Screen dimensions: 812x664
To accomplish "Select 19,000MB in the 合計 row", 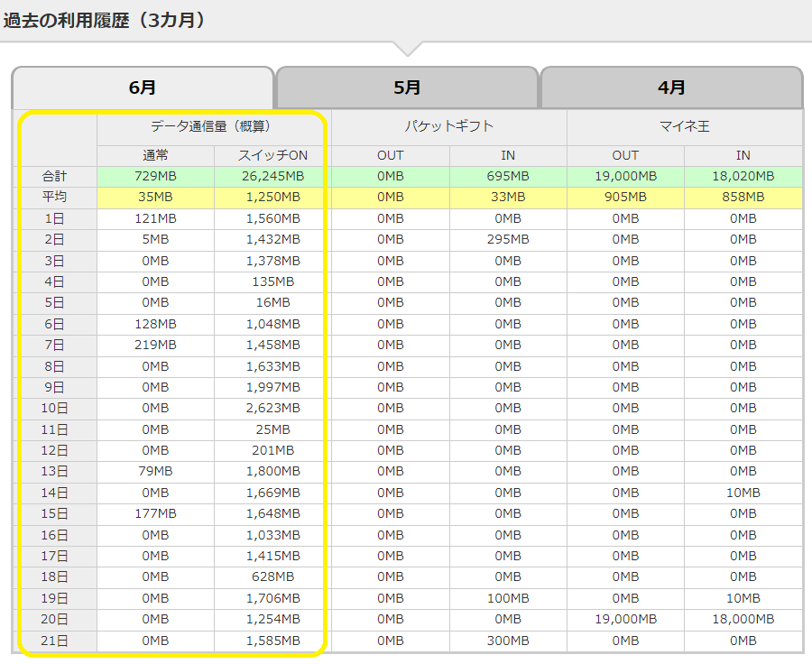I will pyautogui.click(x=625, y=176).
